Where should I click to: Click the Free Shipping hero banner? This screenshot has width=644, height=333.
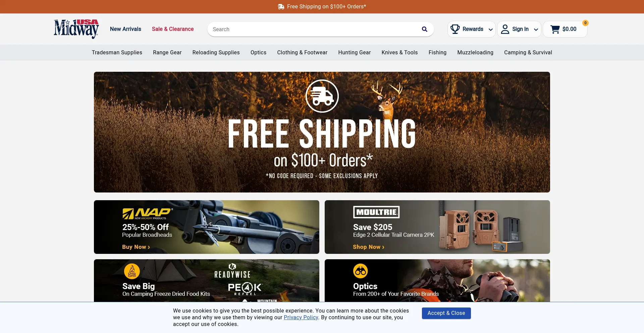click(322, 132)
